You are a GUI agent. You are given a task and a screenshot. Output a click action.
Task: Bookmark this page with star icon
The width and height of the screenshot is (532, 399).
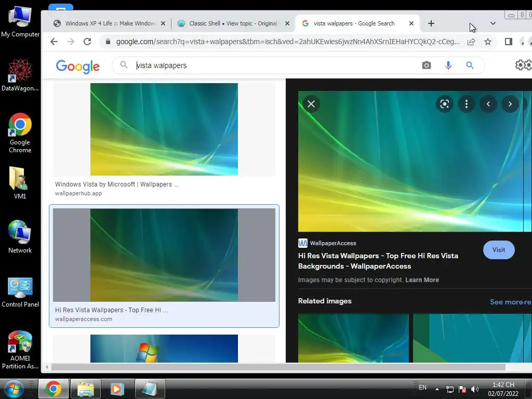tap(487, 42)
